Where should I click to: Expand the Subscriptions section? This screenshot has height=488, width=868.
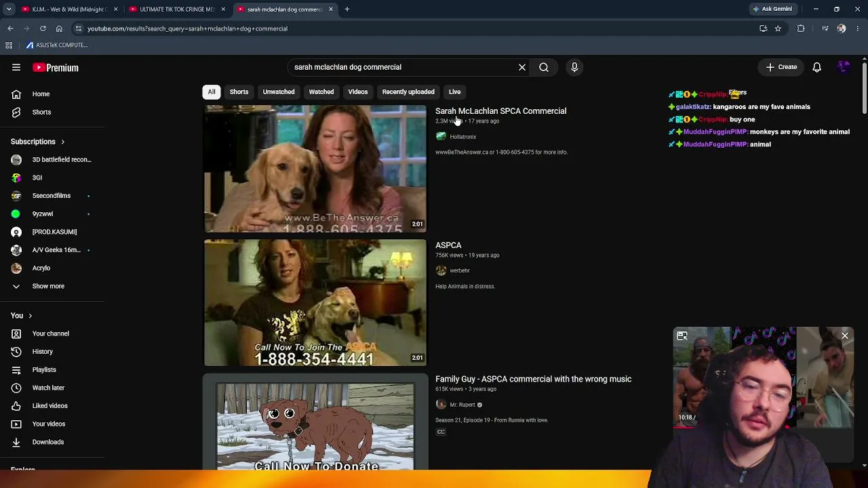point(38,142)
